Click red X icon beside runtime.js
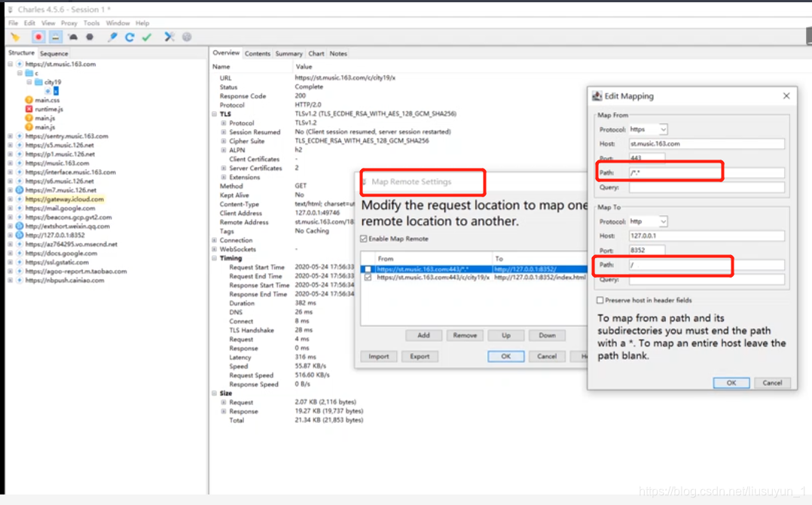The height and width of the screenshot is (505, 812). pyautogui.click(x=29, y=109)
